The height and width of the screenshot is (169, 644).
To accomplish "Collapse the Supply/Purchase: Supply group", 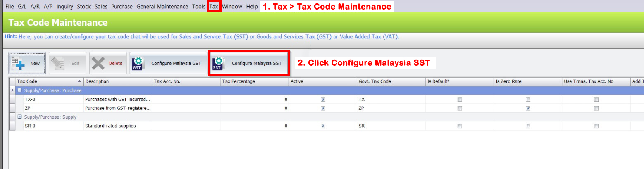I will click(19, 117).
